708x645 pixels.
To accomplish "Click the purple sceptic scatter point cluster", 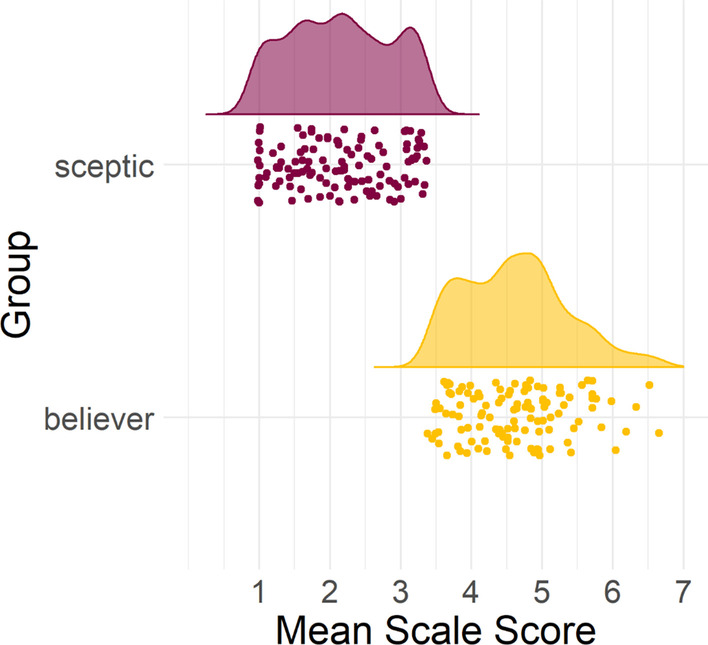I will pyautogui.click(x=342, y=165).
